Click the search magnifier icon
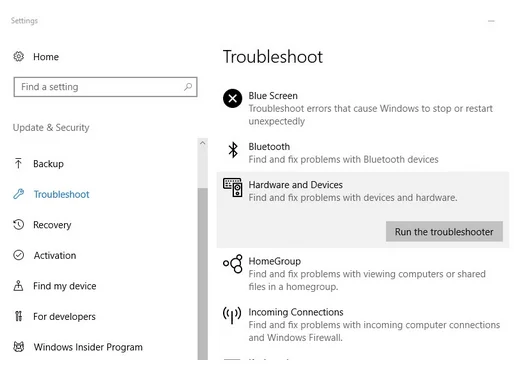Image resolution: width=514 pixels, height=366 pixels. click(x=188, y=87)
